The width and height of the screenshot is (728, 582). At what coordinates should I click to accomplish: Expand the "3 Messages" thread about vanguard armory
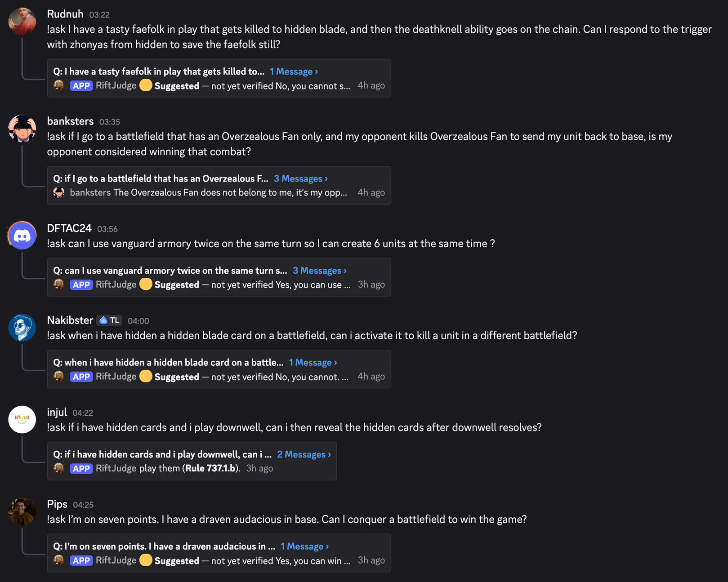click(x=319, y=271)
